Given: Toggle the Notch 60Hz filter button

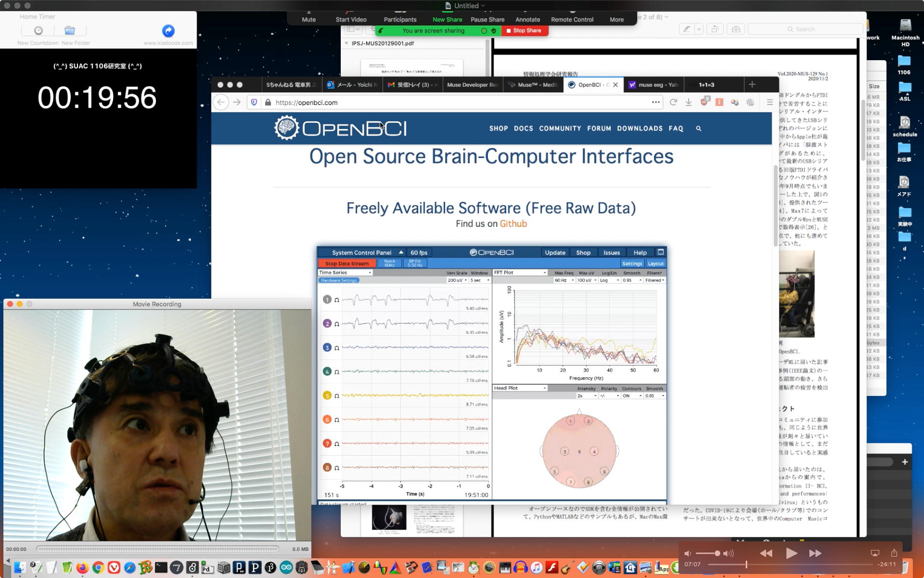Looking at the screenshot, I should (390, 263).
